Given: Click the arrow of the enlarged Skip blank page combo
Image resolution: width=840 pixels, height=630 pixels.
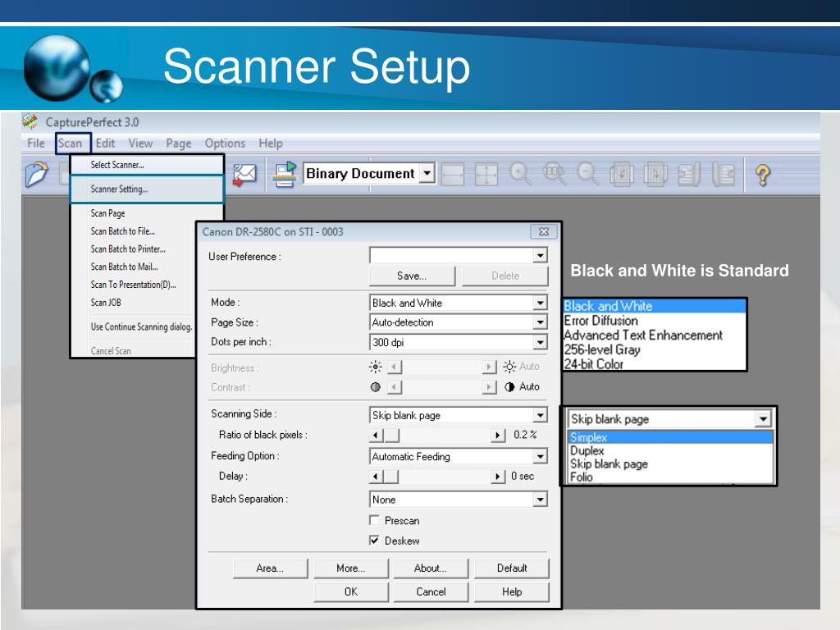Looking at the screenshot, I should pyautogui.click(x=763, y=419).
